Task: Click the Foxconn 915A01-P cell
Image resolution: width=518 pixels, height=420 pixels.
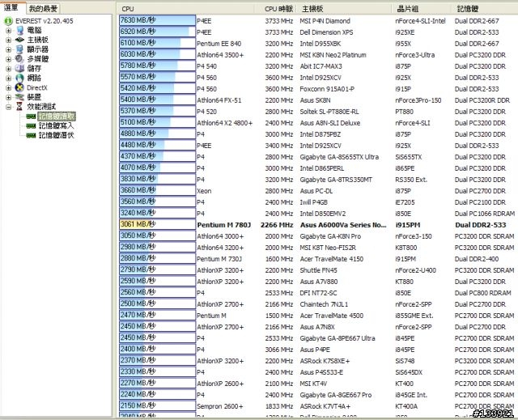Action: coord(325,89)
